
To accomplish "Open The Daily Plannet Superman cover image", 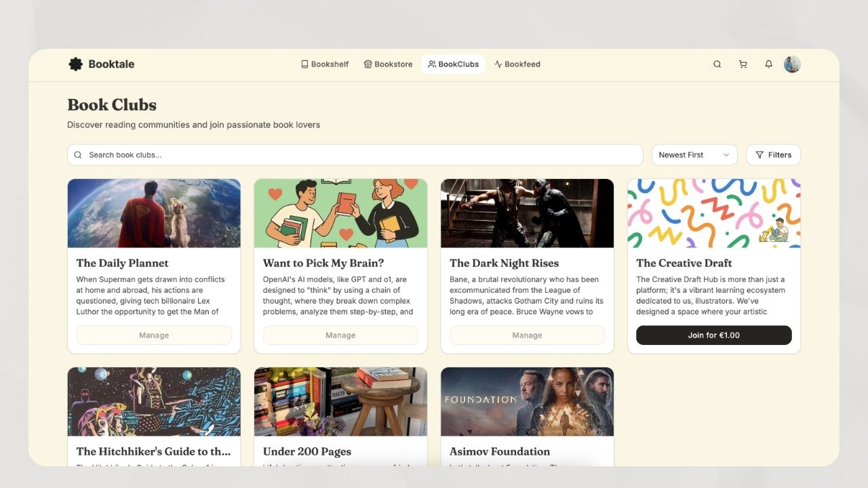I will pos(154,213).
